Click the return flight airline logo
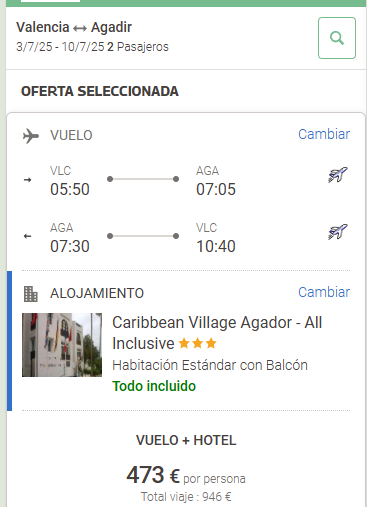367x507 pixels. pos(337,232)
